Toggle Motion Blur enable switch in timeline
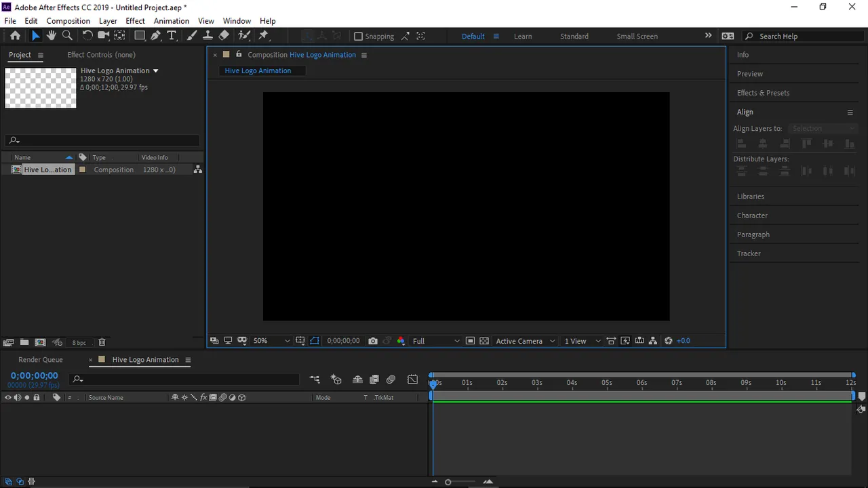This screenshot has width=868, height=488. [391, 380]
